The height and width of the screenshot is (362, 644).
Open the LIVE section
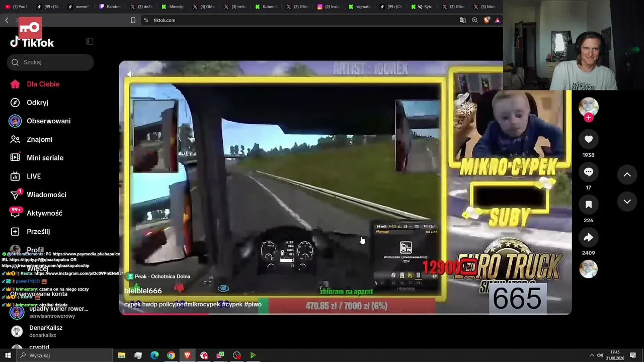[26, 176]
